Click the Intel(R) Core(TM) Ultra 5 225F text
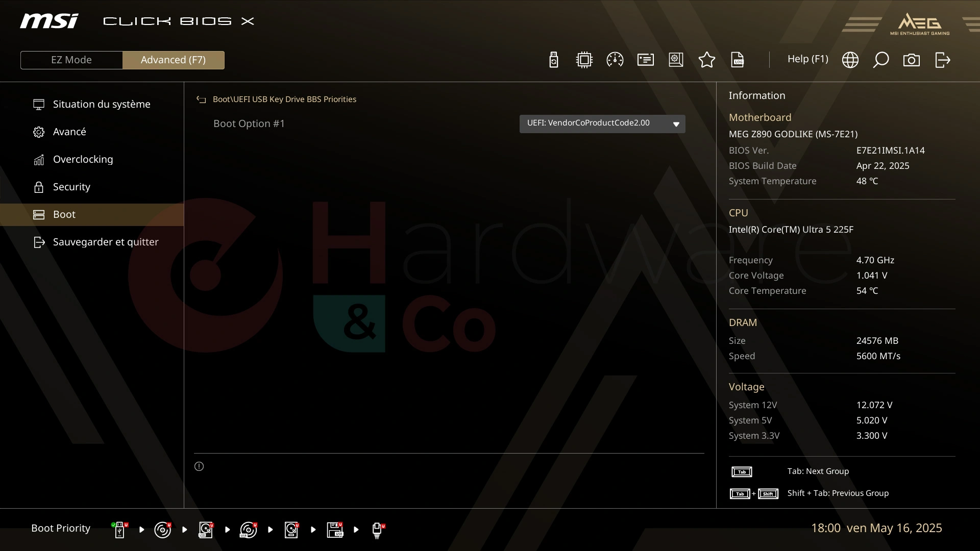The image size is (980, 551). (791, 230)
